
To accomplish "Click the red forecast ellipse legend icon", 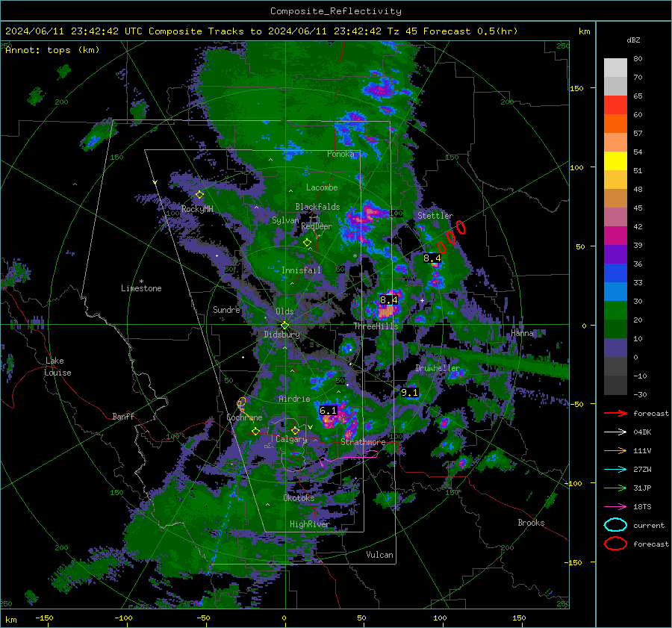I will pos(615,544).
